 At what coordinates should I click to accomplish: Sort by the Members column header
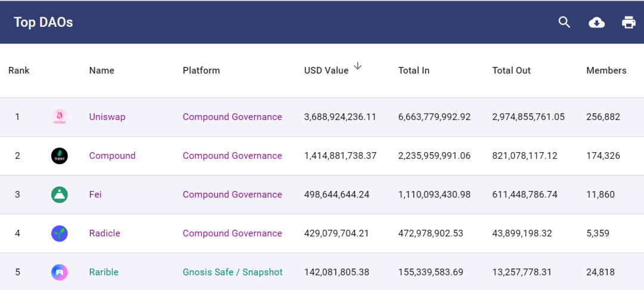pos(606,70)
